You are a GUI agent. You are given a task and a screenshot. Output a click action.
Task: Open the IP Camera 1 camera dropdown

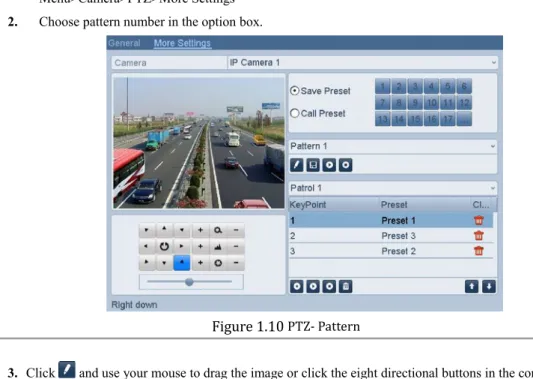tap(362, 63)
